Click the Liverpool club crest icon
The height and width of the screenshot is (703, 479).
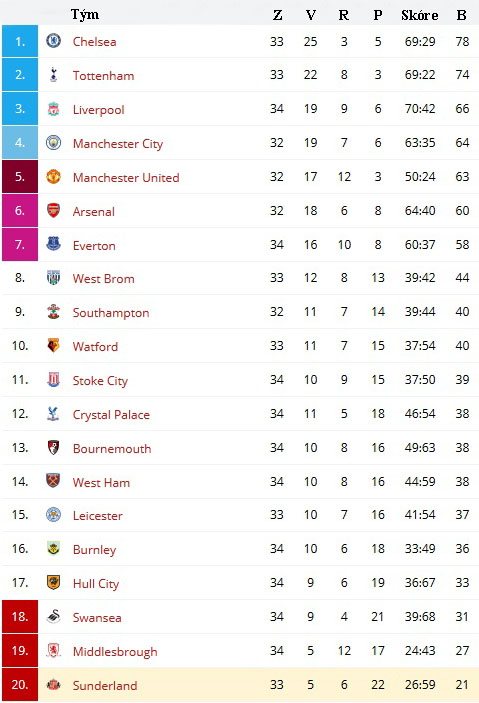[53, 108]
